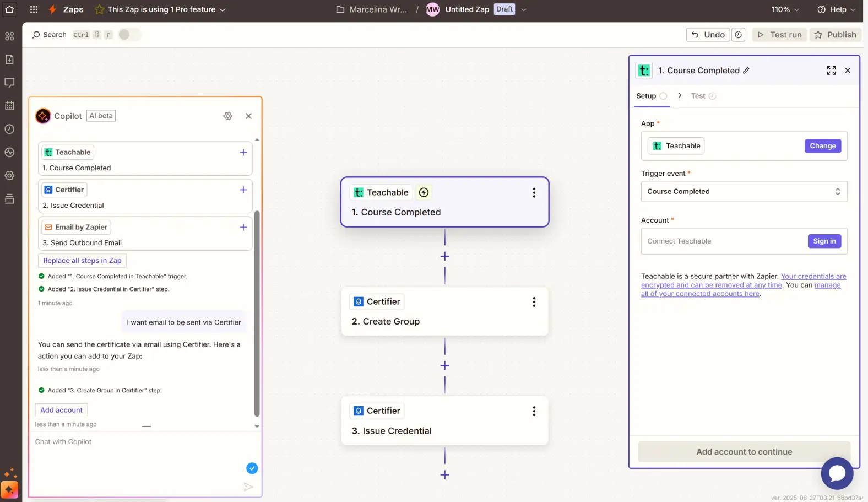The image size is (868, 502).
Task: Expand the step editor panel to fullscreen
Action: tap(831, 71)
